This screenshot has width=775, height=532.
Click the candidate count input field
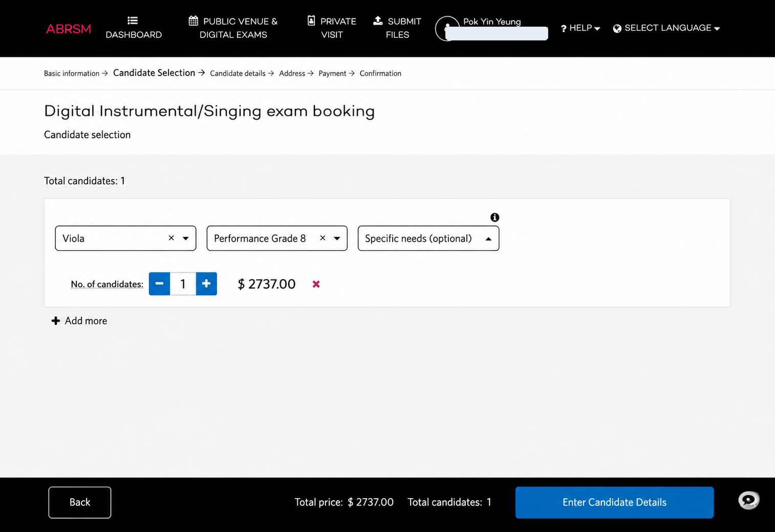click(183, 284)
